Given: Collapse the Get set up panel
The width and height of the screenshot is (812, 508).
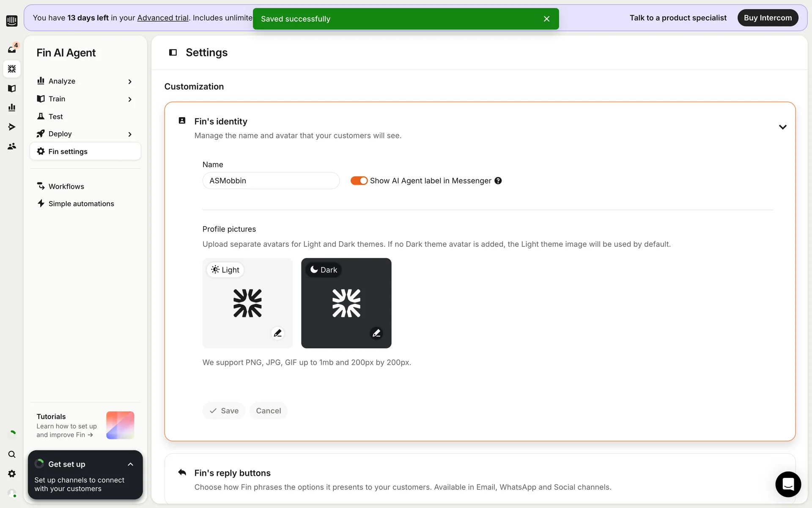Looking at the screenshot, I should point(130,464).
